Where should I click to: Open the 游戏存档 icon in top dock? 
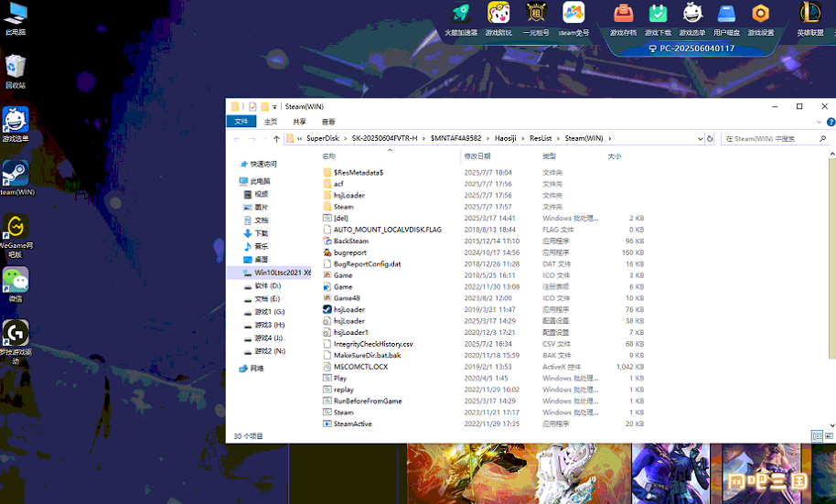point(623,13)
